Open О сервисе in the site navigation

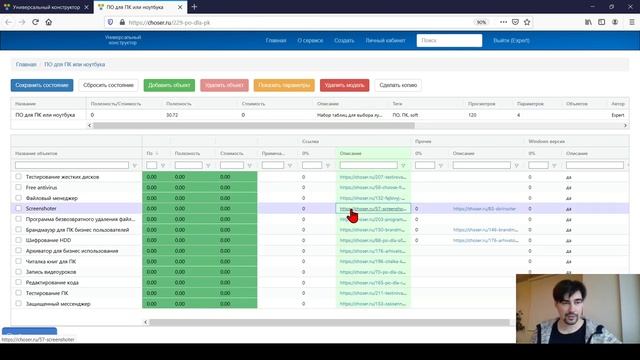(310, 40)
